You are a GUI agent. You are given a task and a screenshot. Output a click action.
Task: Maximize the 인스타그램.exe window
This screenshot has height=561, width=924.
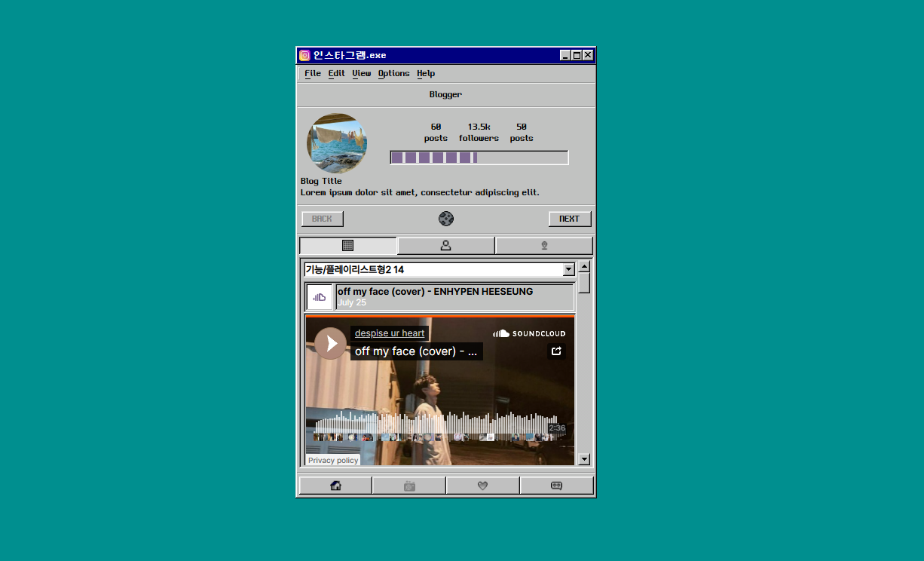577,55
